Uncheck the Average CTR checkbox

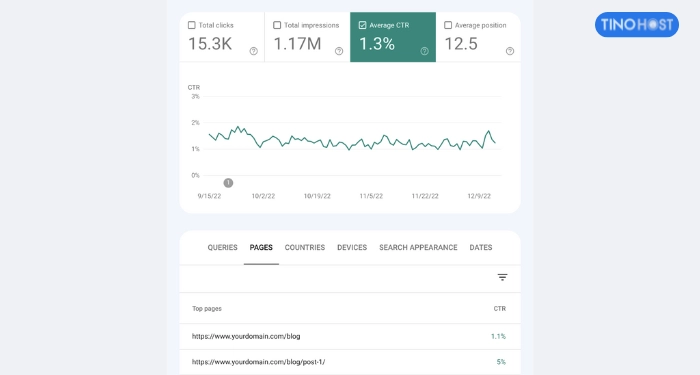(362, 25)
